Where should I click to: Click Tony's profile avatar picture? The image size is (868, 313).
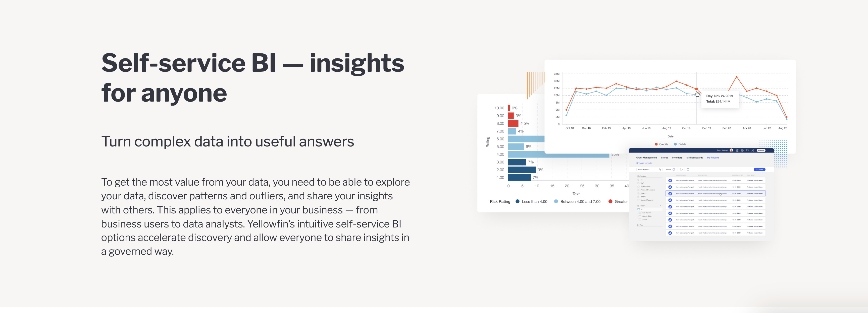pos(732,150)
